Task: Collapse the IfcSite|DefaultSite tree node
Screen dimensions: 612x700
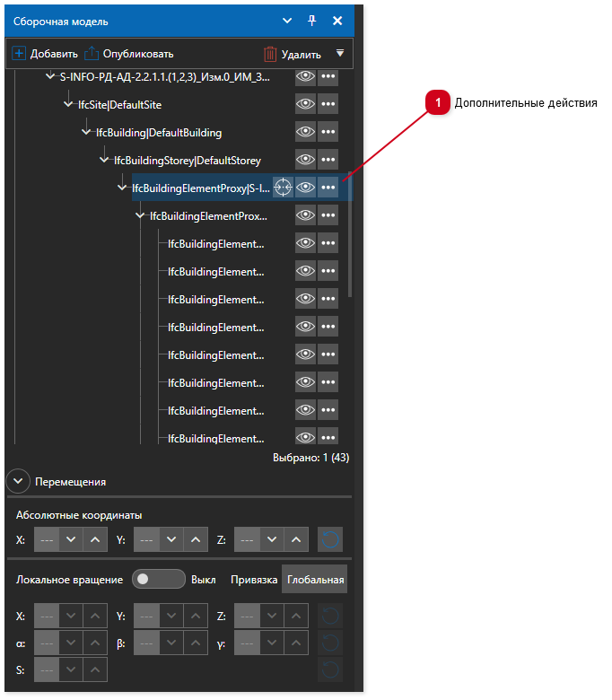Action: pyautogui.click(x=69, y=105)
